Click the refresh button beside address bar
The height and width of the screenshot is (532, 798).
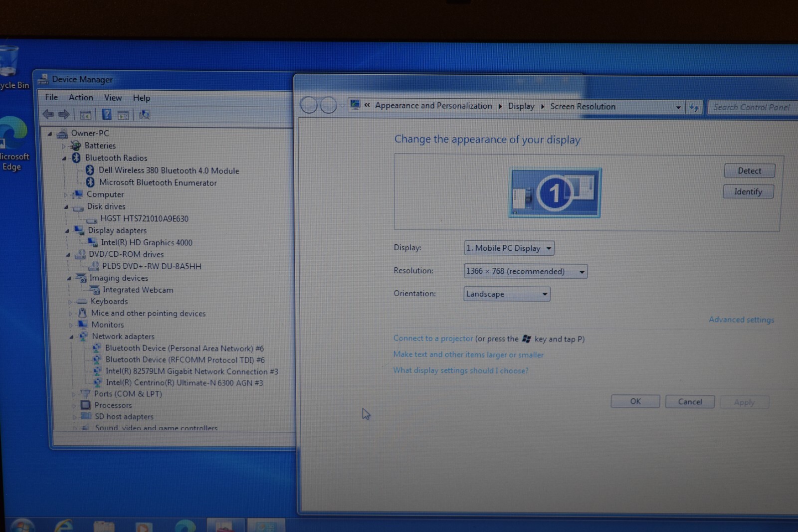pyautogui.click(x=694, y=107)
